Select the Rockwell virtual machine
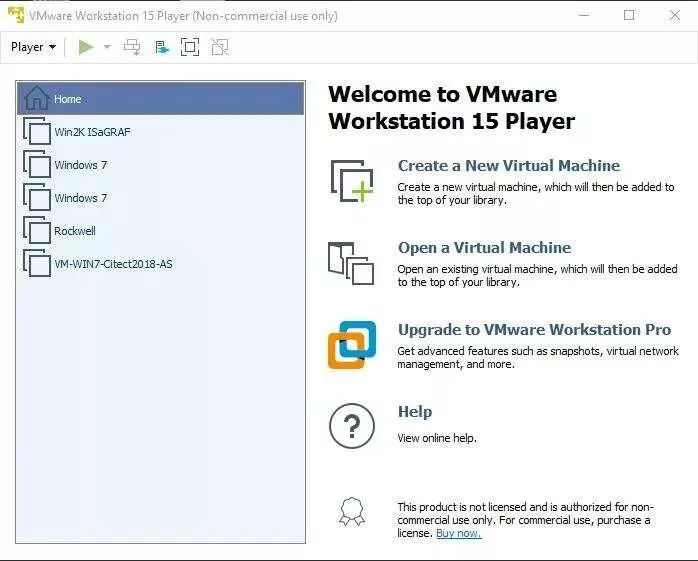The width and height of the screenshot is (698, 561). tap(161, 231)
